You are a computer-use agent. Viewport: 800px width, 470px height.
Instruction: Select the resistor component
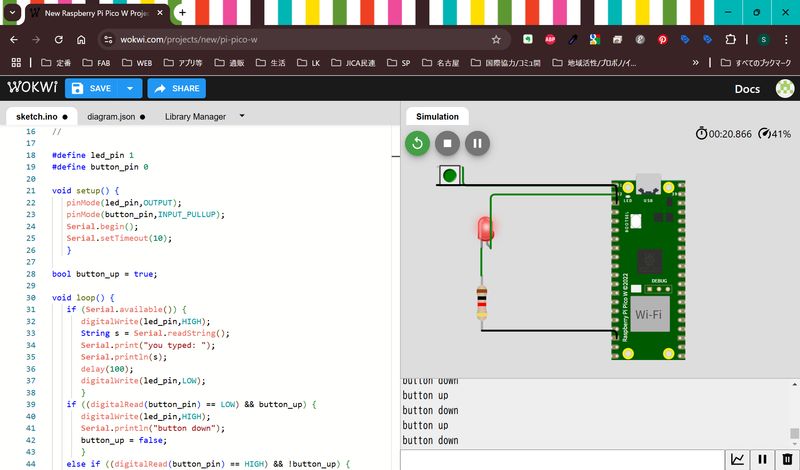click(x=482, y=303)
